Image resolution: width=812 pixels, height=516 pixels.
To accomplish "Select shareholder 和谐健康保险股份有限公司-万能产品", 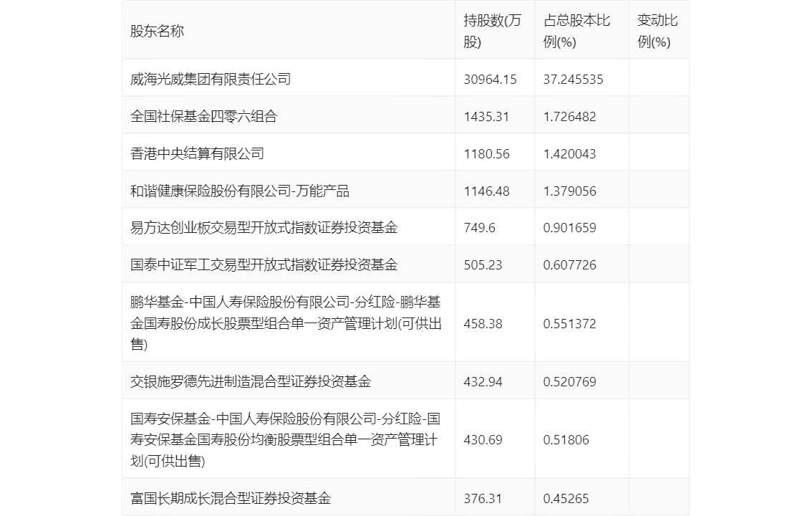I will coord(240,191).
